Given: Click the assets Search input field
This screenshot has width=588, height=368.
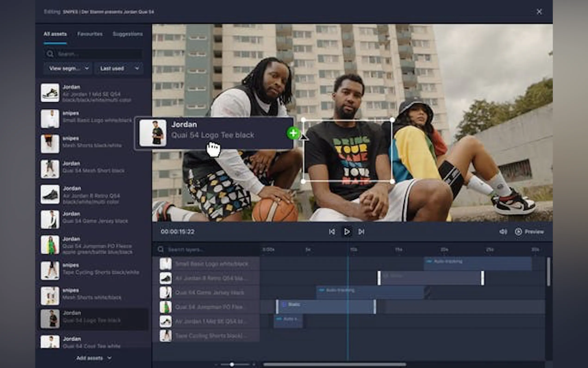Looking at the screenshot, I should pos(93,54).
